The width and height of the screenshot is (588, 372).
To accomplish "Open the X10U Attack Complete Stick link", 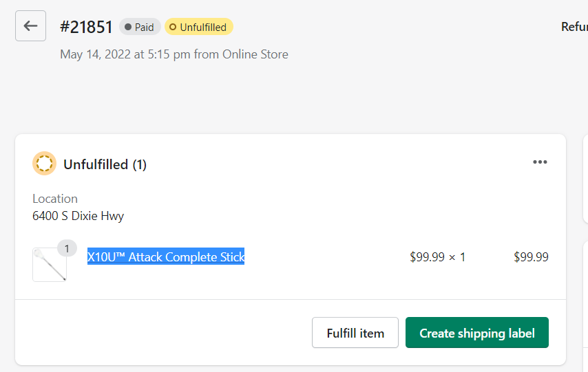I will click(166, 256).
